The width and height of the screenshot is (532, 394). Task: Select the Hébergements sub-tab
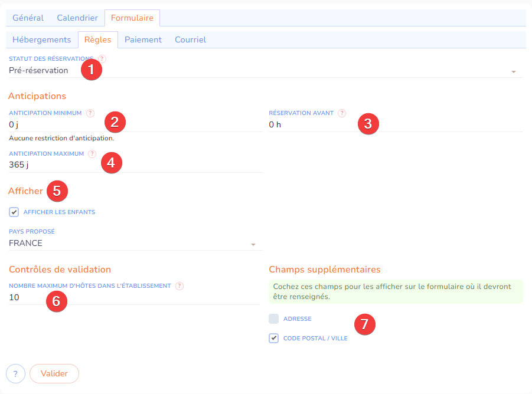42,40
